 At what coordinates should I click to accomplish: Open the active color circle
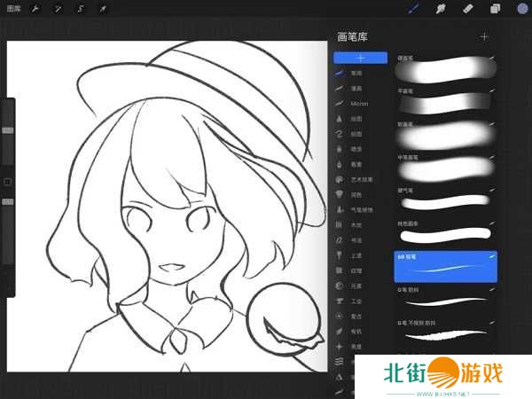pyautogui.click(x=521, y=8)
